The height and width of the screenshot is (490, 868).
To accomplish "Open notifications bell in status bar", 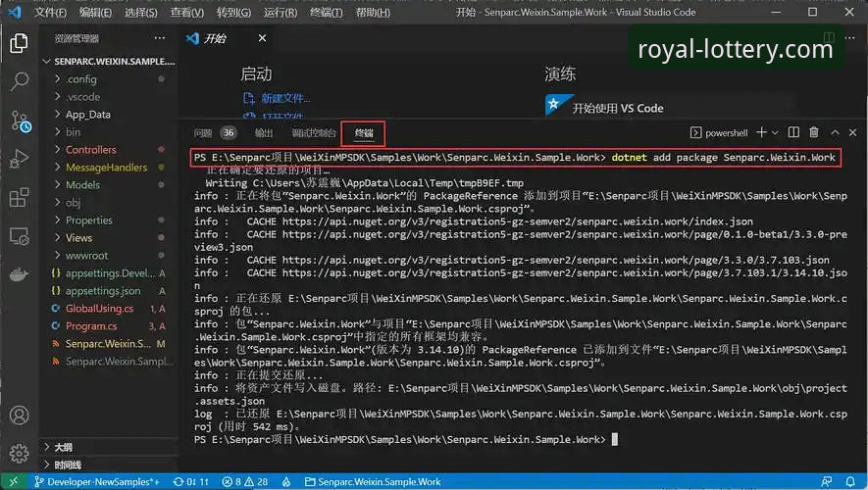I will (850, 482).
